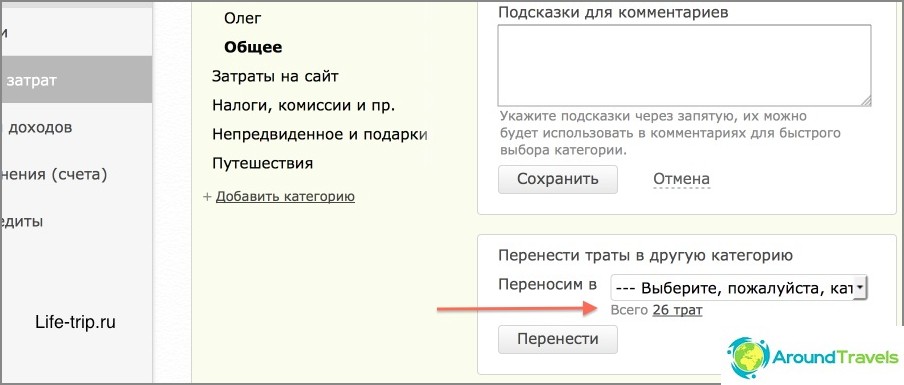Open Налоги, комиссии и пр. category
Screen dimensions: 904x385
[303, 105]
